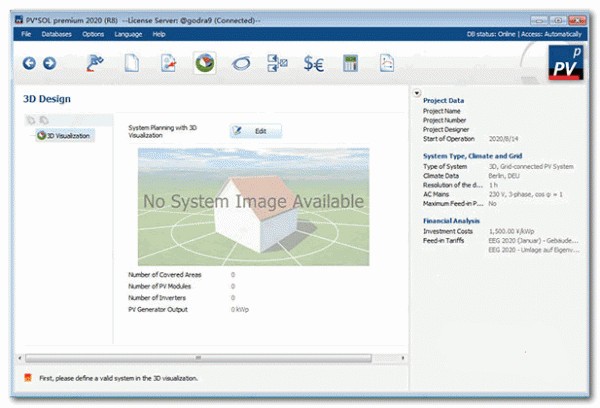Open the Presentation document icon

coord(386,63)
